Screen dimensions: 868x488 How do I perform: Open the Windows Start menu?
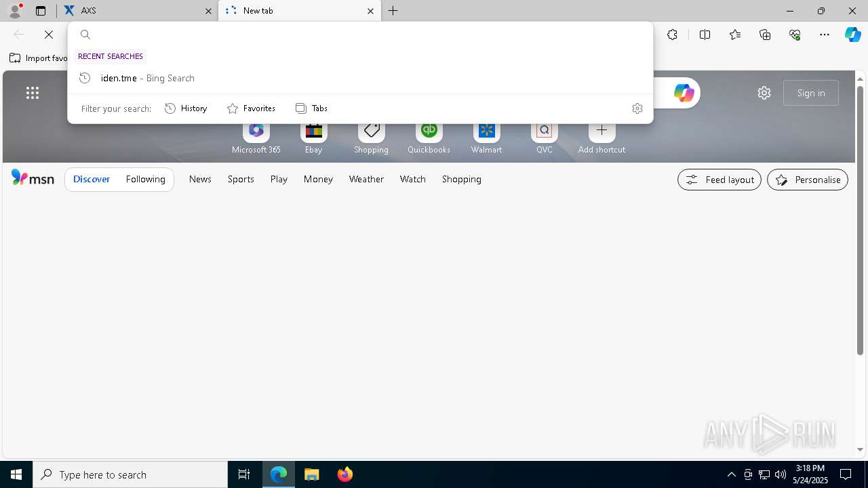point(16,474)
